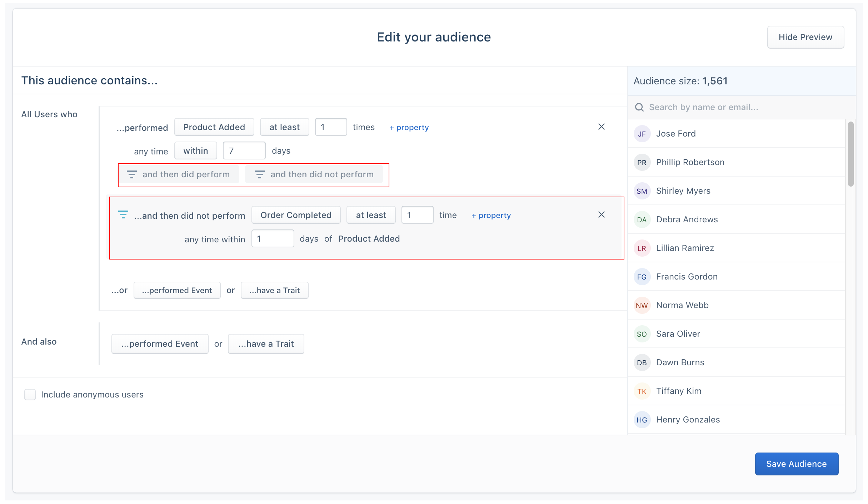
Task: Click the filter icon next to 'and then did not perform'
Action: pyautogui.click(x=260, y=174)
